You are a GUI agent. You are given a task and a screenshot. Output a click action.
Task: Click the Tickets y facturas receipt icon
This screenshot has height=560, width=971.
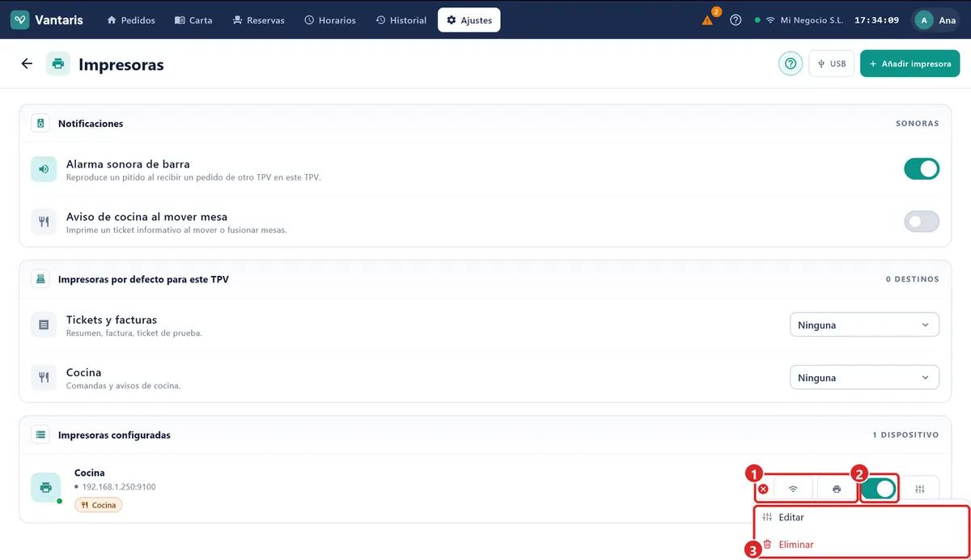click(44, 325)
